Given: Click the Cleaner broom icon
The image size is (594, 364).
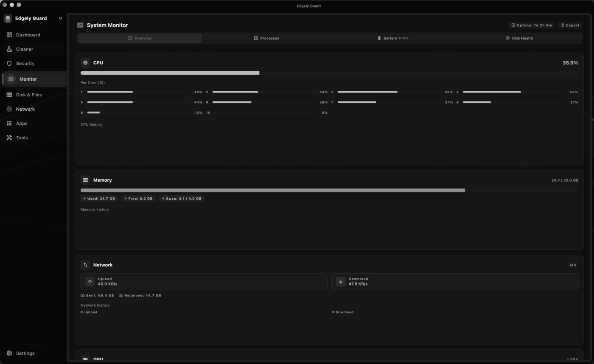Looking at the screenshot, I should click(9, 49).
